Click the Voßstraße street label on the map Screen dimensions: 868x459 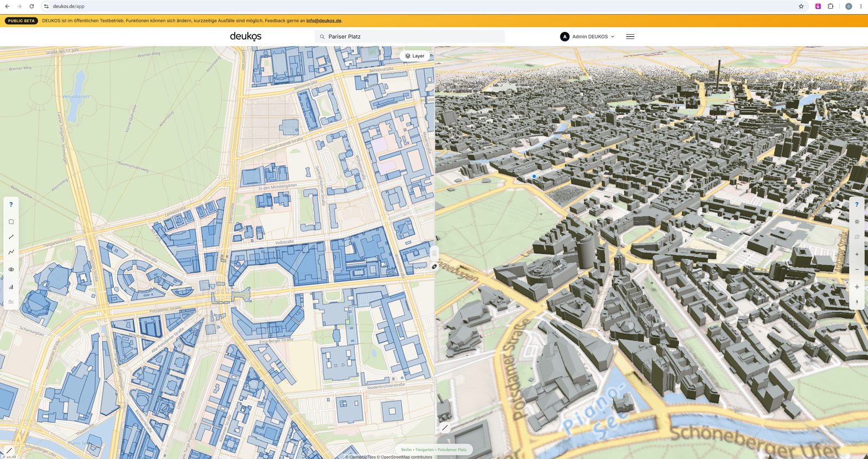point(285,242)
